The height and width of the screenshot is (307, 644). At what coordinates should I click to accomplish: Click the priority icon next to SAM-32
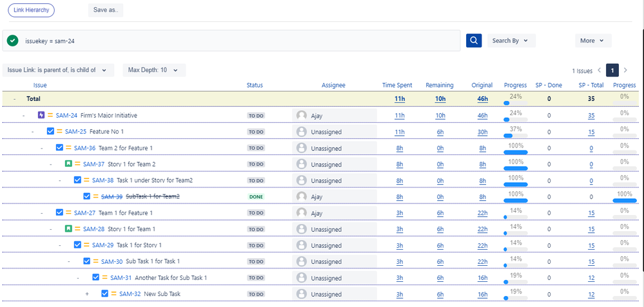[113, 293]
